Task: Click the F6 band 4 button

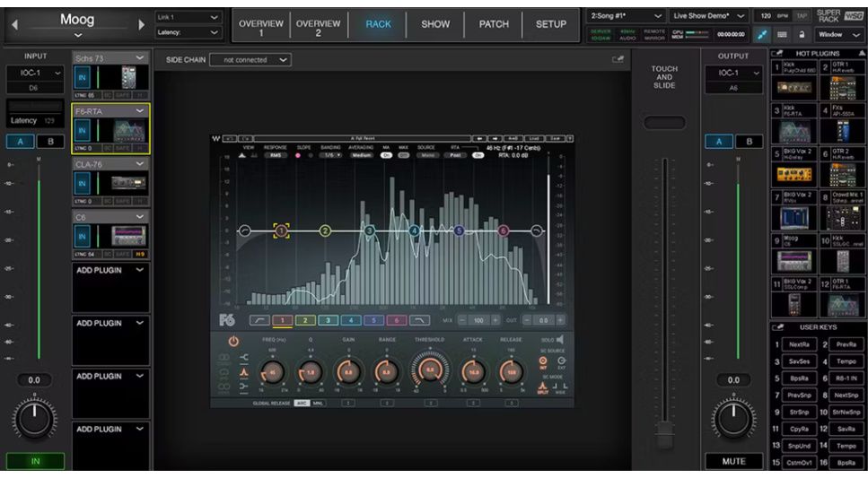Action: click(350, 320)
